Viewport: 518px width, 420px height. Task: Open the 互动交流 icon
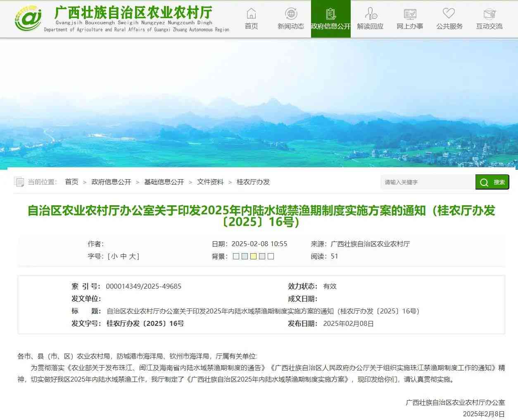(489, 14)
